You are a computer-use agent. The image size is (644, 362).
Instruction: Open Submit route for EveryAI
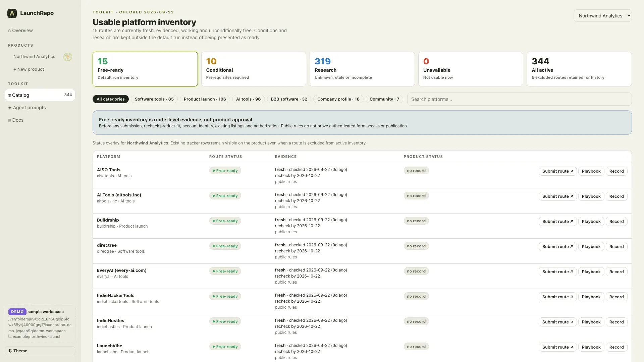point(557,272)
